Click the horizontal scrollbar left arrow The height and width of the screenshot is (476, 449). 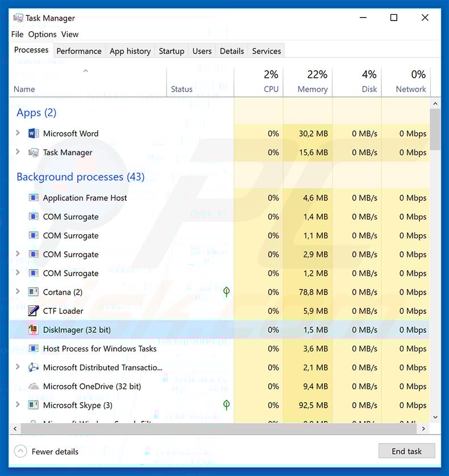tap(15, 429)
